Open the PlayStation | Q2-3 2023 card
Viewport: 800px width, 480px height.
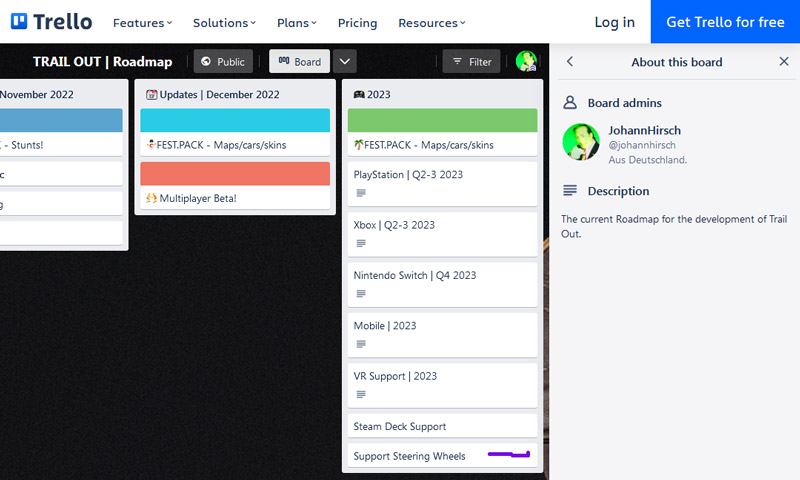pyautogui.click(x=442, y=184)
